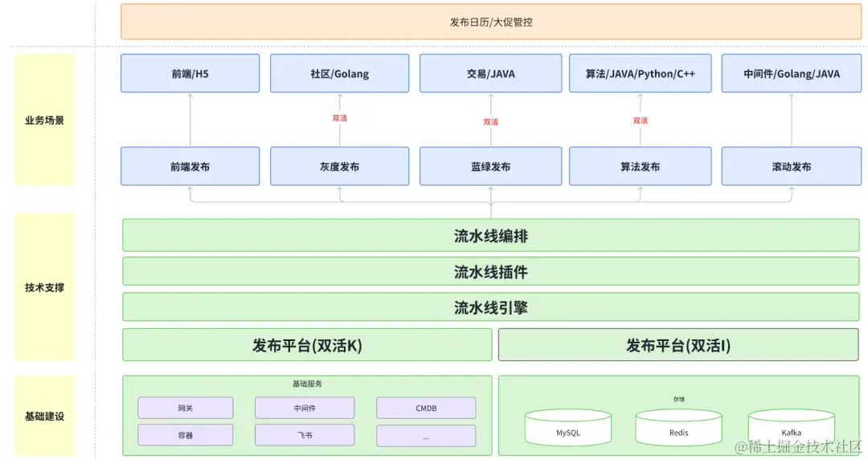This screenshot has height=460, width=868.
Task: Select the Kafka storage cylinder
Action: pos(792,427)
